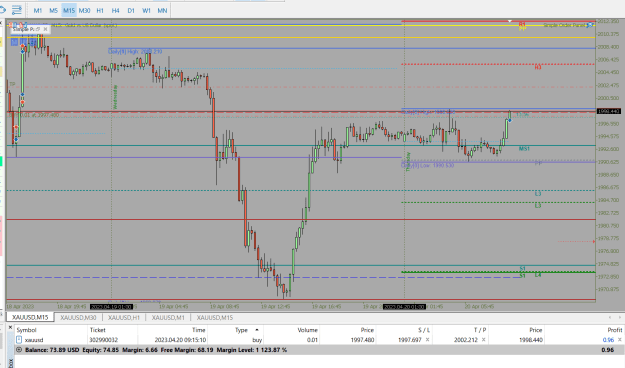Close the Simple Panel floating box
The height and width of the screenshot is (368, 625).
point(45,29)
